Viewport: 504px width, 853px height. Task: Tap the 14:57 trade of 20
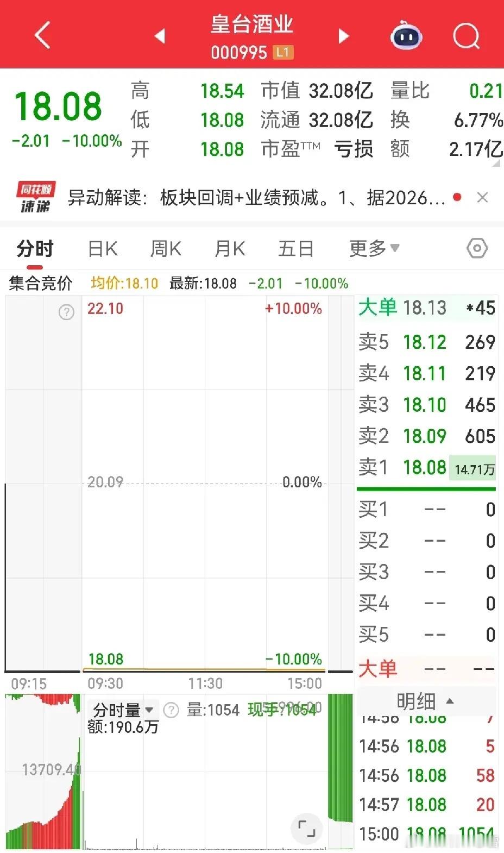pyautogui.click(x=426, y=804)
